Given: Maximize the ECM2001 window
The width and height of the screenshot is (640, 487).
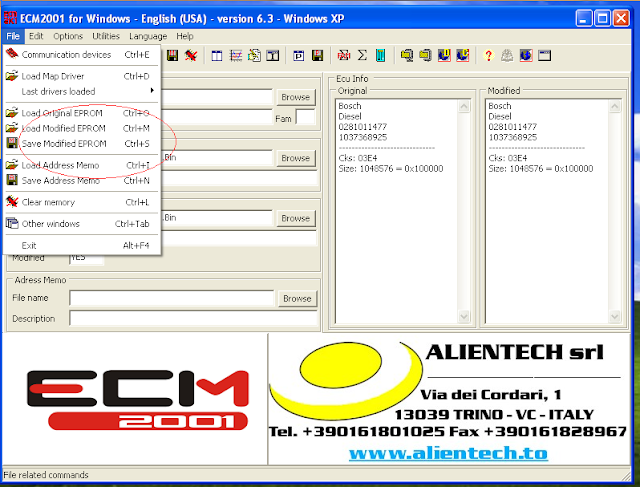Looking at the screenshot, I should 602,18.
